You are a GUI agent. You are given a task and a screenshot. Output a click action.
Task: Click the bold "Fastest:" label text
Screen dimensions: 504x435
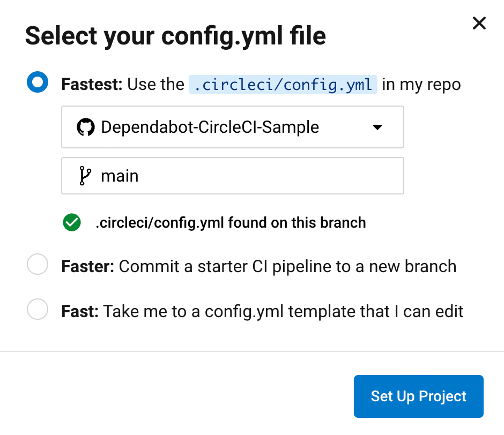(92, 85)
